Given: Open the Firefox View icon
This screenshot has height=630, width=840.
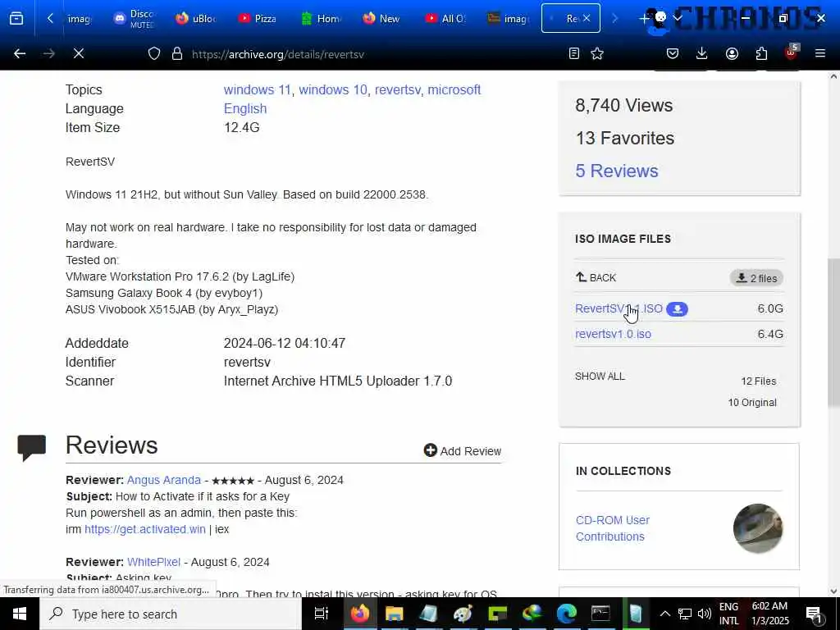Looking at the screenshot, I should point(16,19).
